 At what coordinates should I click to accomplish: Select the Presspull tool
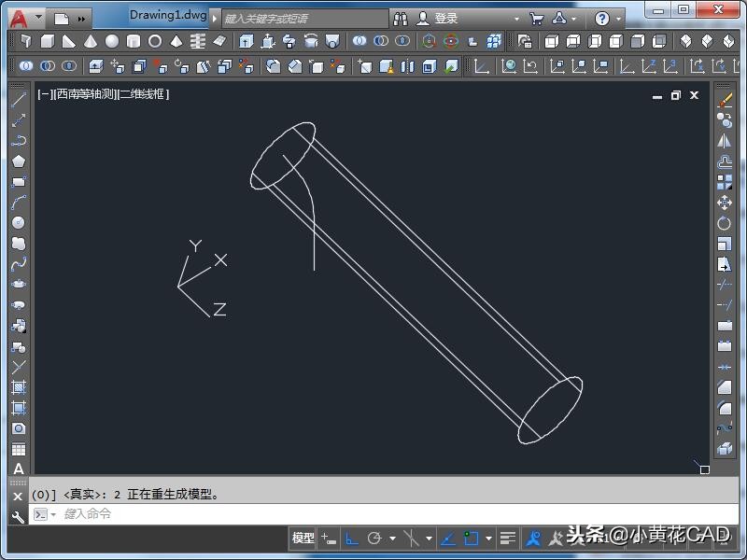[268, 41]
